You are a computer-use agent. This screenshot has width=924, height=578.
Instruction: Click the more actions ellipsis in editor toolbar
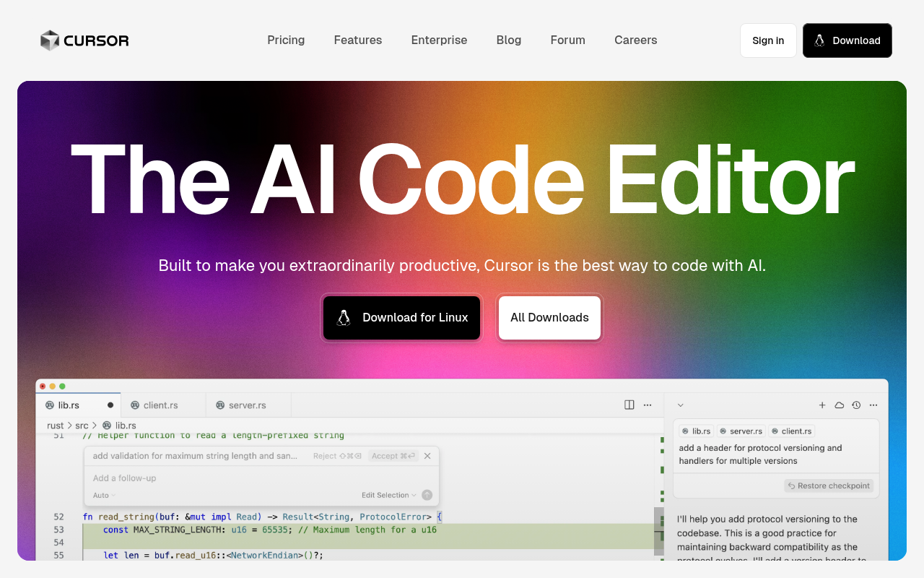pyautogui.click(x=647, y=405)
